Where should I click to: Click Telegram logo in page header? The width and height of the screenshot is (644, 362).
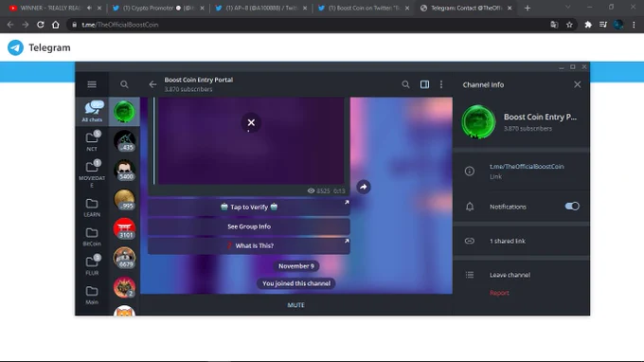tap(15, 47)
